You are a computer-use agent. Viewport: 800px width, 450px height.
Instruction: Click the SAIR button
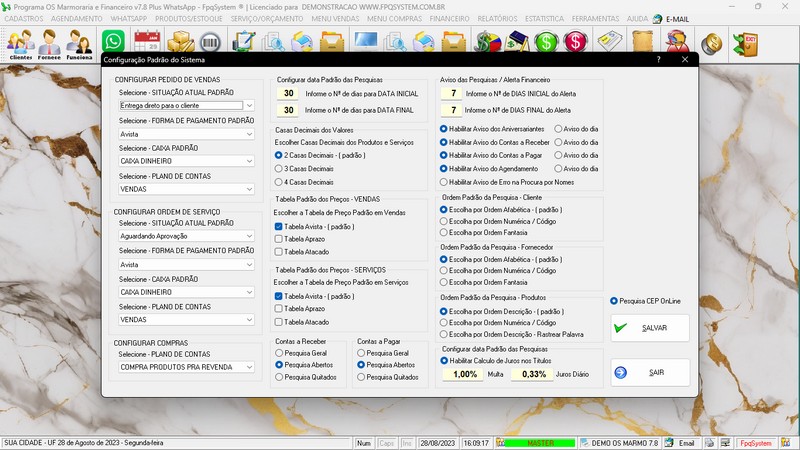coord(650,372)
